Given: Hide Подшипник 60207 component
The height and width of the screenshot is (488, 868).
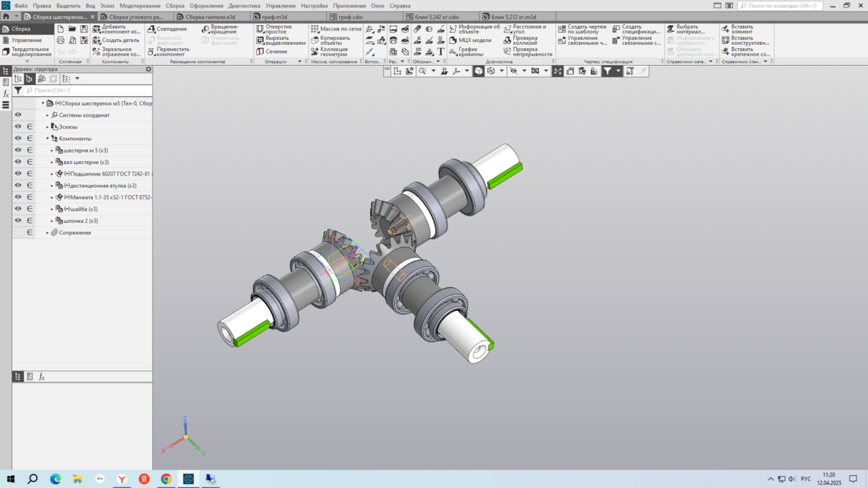Looking at the screenshot, I should pyautogui.click(x=18, y=174).
